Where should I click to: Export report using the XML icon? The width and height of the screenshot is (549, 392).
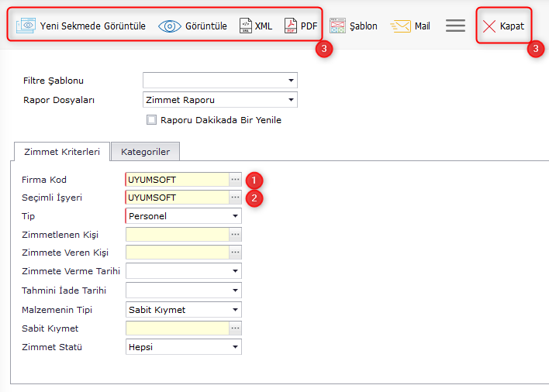[245, 26]
